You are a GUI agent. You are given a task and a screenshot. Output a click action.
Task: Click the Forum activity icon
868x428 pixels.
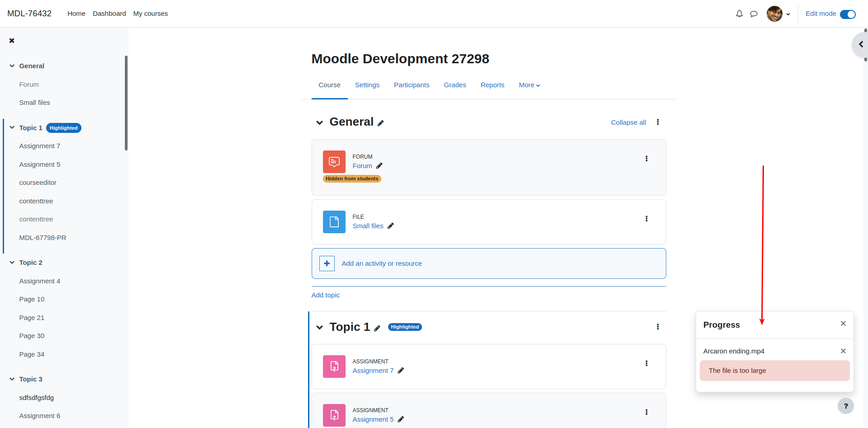[334, 162]
